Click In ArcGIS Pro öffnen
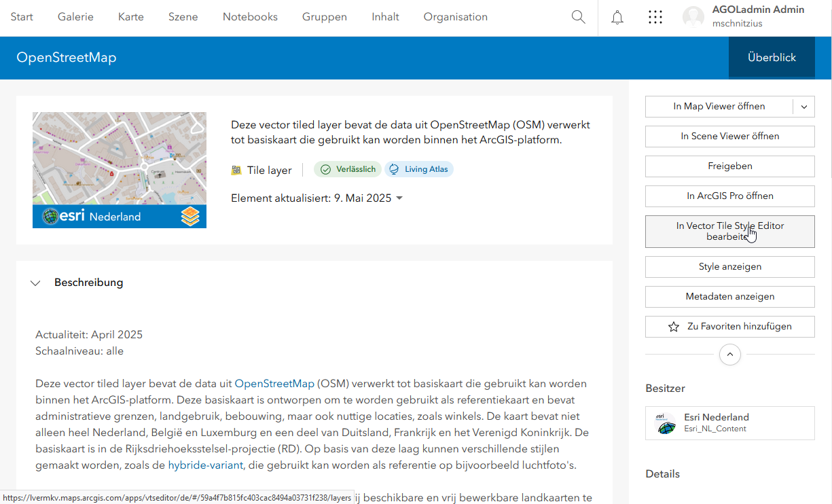 (x=730, y=196)
